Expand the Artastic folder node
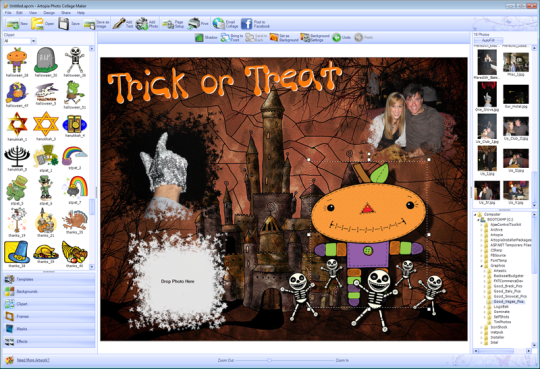The height and width of the screenshot is (369, 540). pyautogui.click(x=485, y=271)
